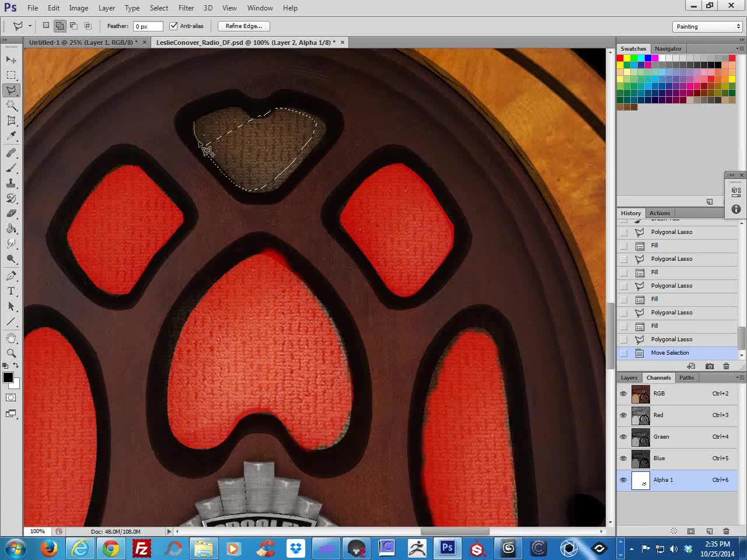
Task: Select the Eyedropper tool
Action: [x=11, y=136]
